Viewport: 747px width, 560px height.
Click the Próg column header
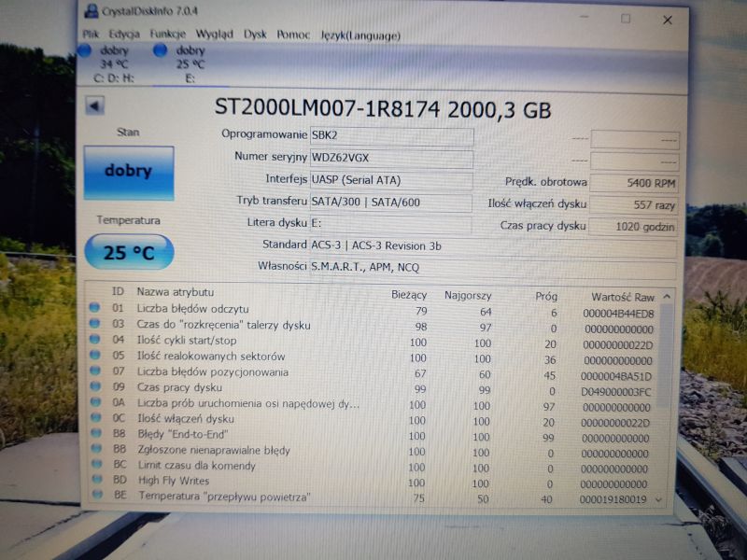pyautogui.click(x=546, y=296)
